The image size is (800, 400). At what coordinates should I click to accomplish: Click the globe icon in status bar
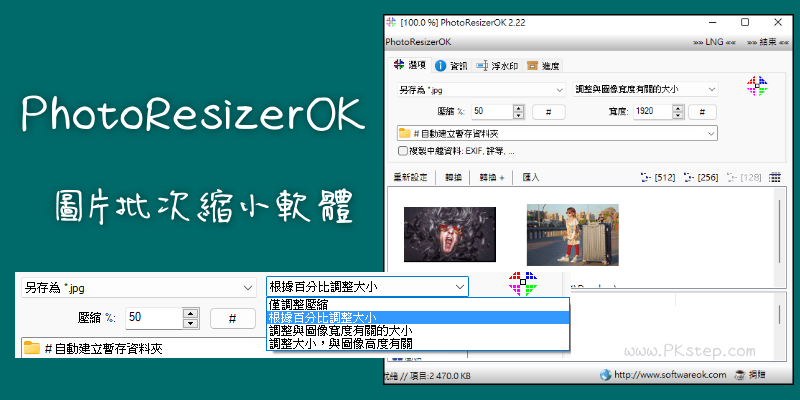click(606, 375)
